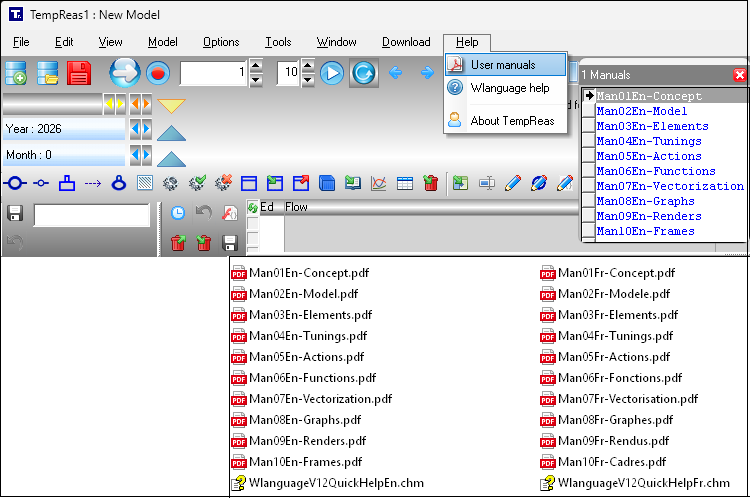Advance Month with blue right arrow

[x=146, y=155]
